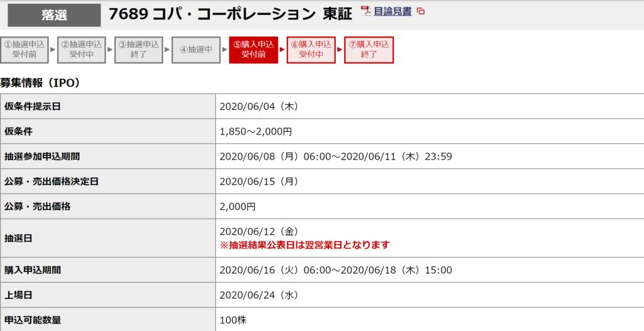Click the 申込可能数量 label cell
644x331 pixels.
click(x=108, y=320)
